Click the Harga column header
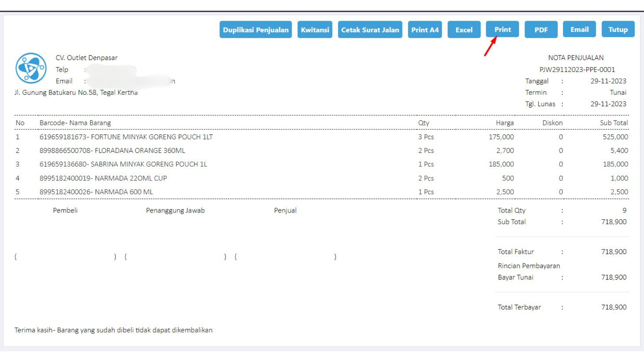 point(504,123)
